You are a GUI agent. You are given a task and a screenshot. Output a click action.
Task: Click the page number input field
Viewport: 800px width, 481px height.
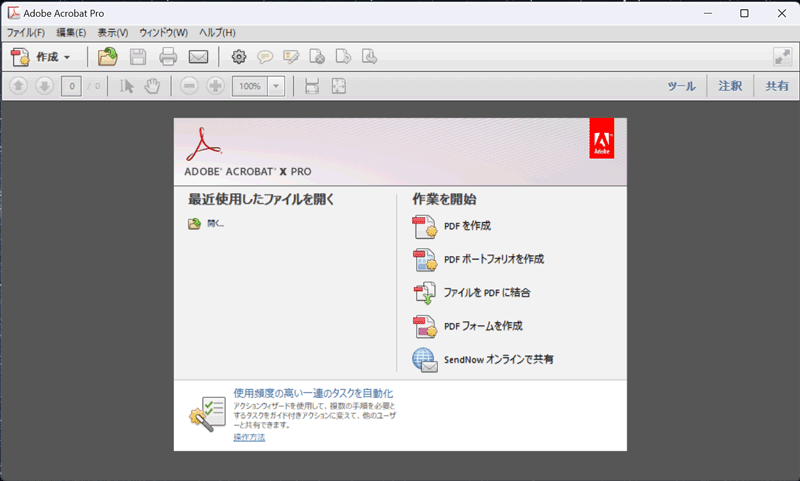coord(71,86)
